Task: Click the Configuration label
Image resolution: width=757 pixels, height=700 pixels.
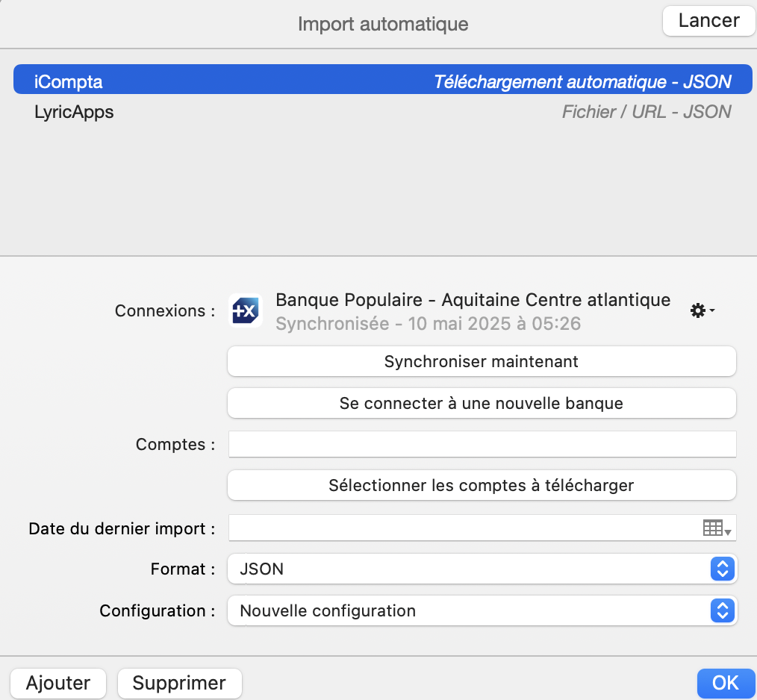Action: coord(157,610)
